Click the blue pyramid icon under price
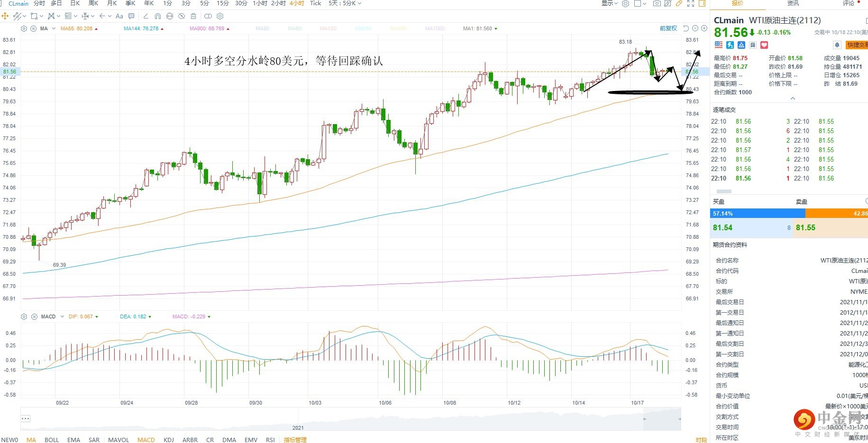Screen dimensions: 868x443 point(741,45)
